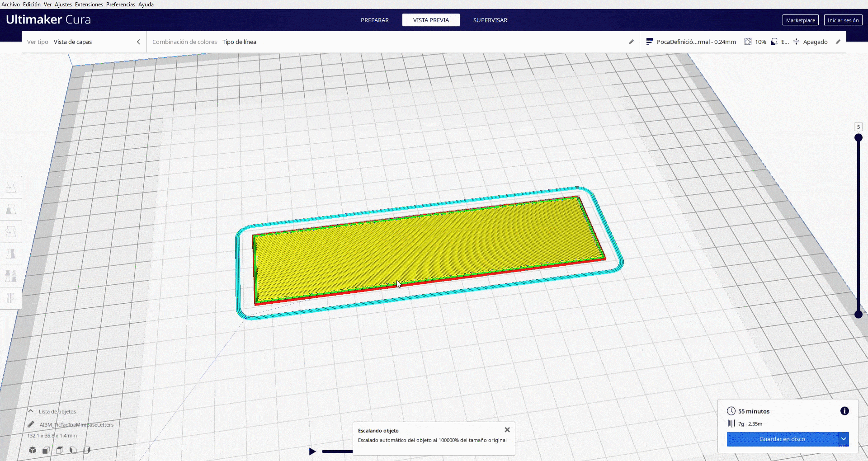Switch to the PREPARAR tab
This screenshot has height=461, width=868.
tap(375, 20)
